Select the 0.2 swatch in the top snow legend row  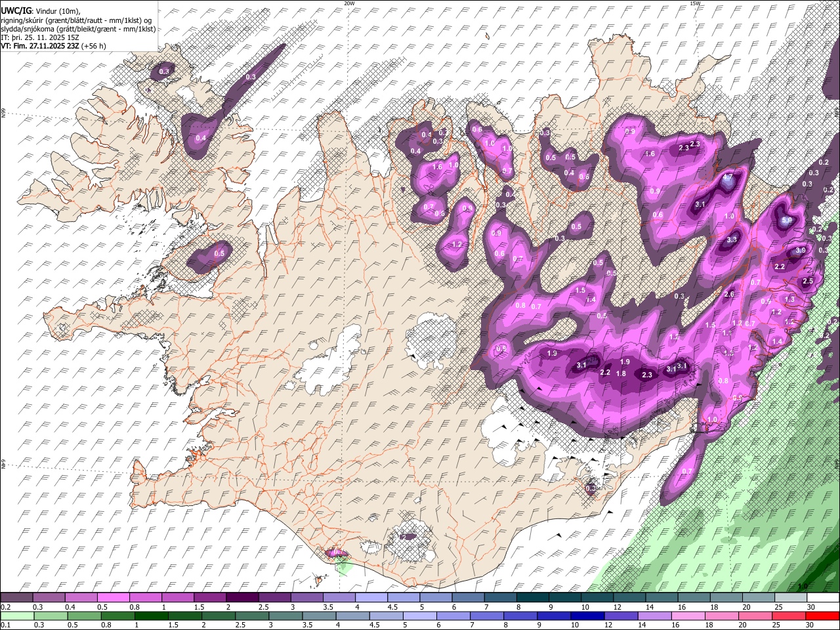16,597
